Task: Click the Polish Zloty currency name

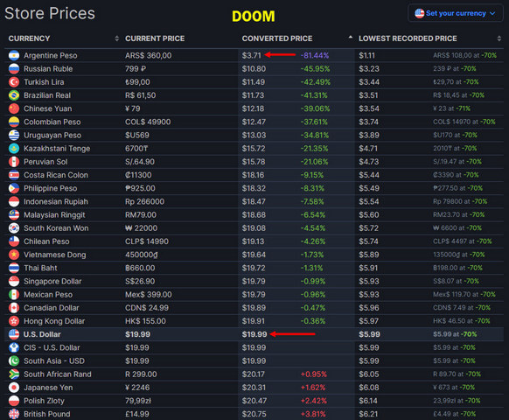Action: [x=44, y=401]
